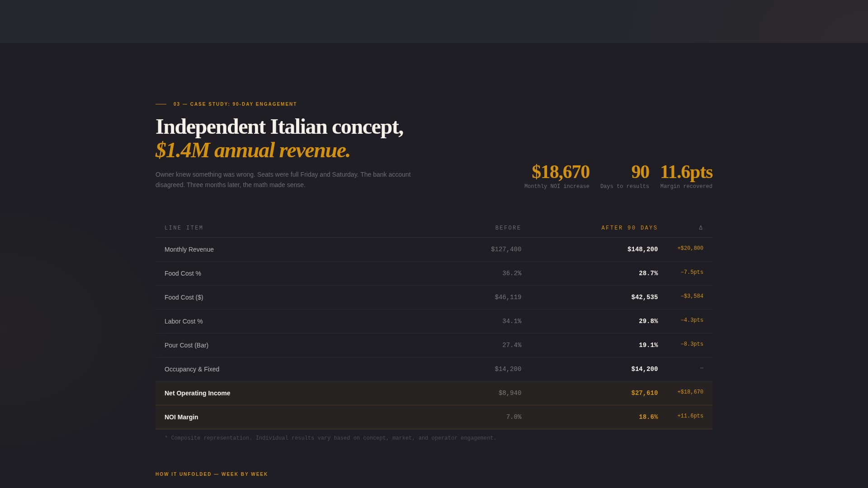868x488 pixels.
Task: Click the +11.6pts delta in table
Action: click(690, 416)
